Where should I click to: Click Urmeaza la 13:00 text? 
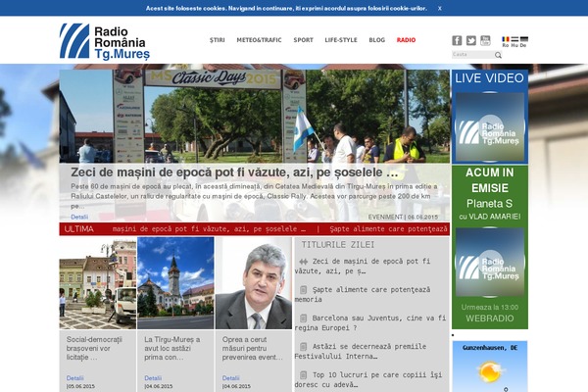(x=490, y=307)
